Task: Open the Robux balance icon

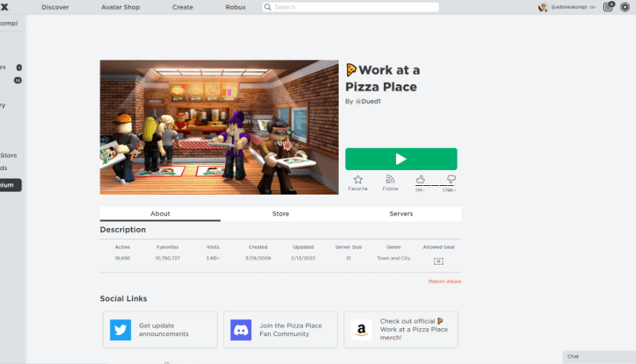Action: click(x=625, y=7)
